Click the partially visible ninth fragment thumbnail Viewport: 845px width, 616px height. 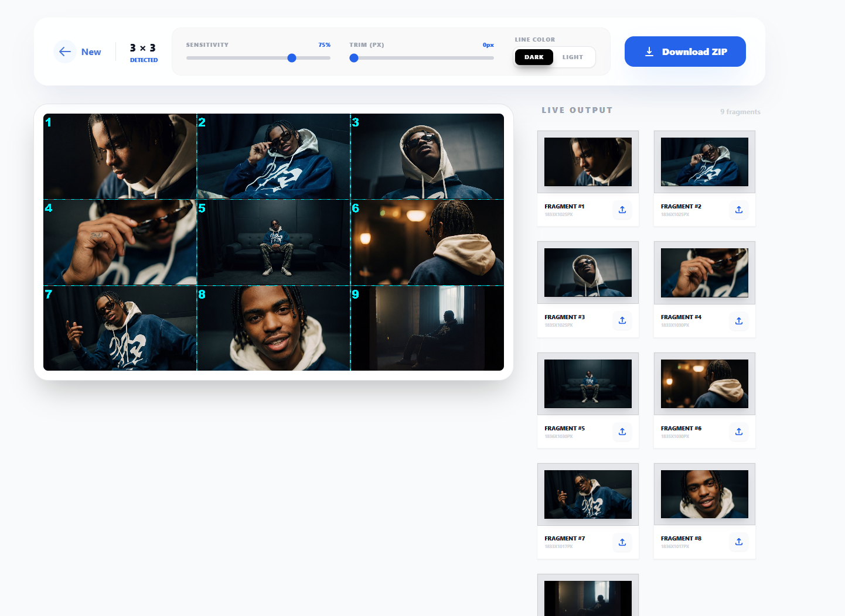click(588, 598)
